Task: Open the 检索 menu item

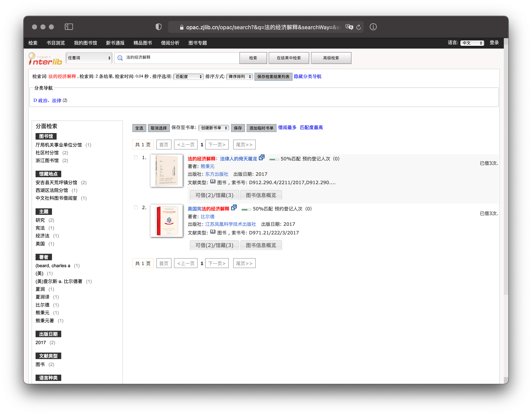Action: [33, 43]
